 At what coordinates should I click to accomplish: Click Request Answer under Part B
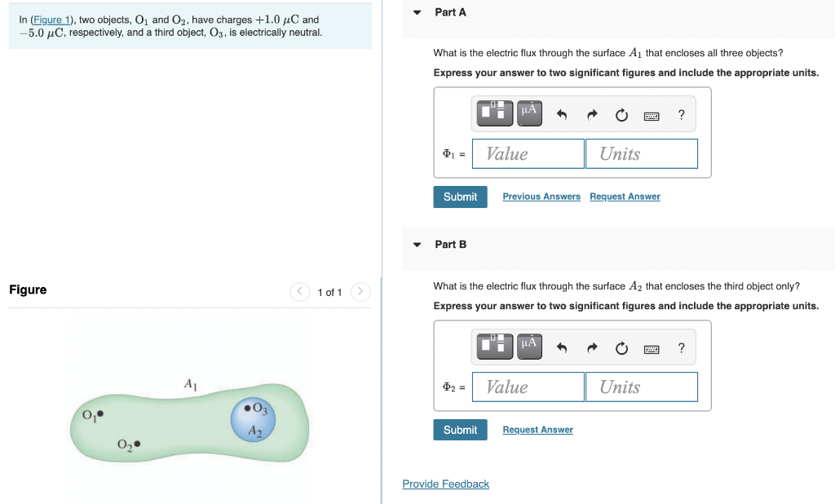pos(537,429)
